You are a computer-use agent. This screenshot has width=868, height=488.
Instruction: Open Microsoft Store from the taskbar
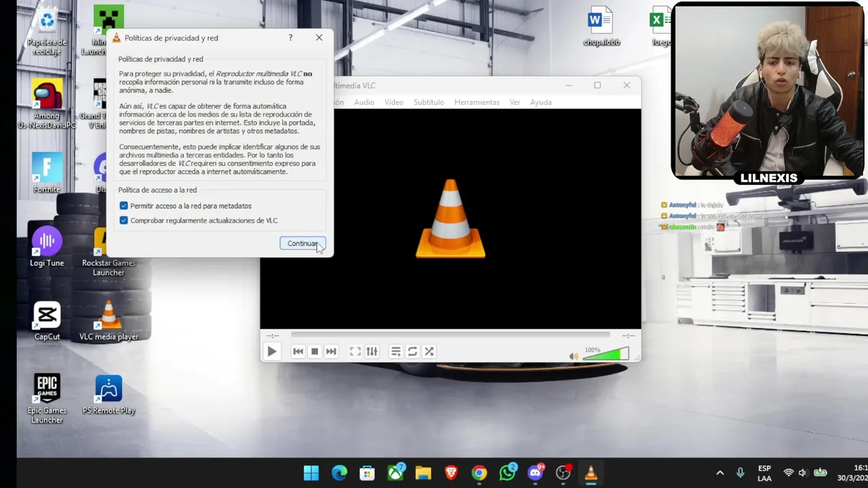click(x=367, y=472)
